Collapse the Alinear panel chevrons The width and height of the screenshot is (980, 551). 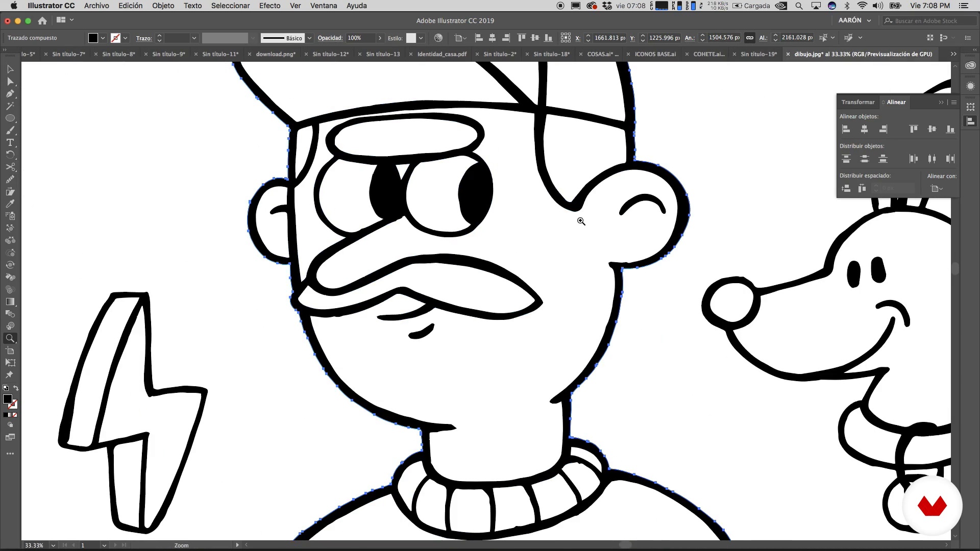941,103
